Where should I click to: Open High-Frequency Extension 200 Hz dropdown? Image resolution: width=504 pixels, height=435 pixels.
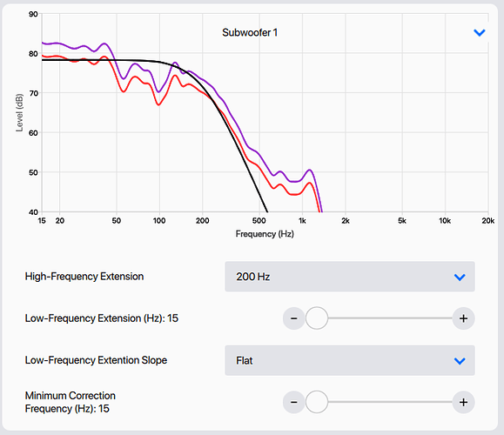[350, 277]
